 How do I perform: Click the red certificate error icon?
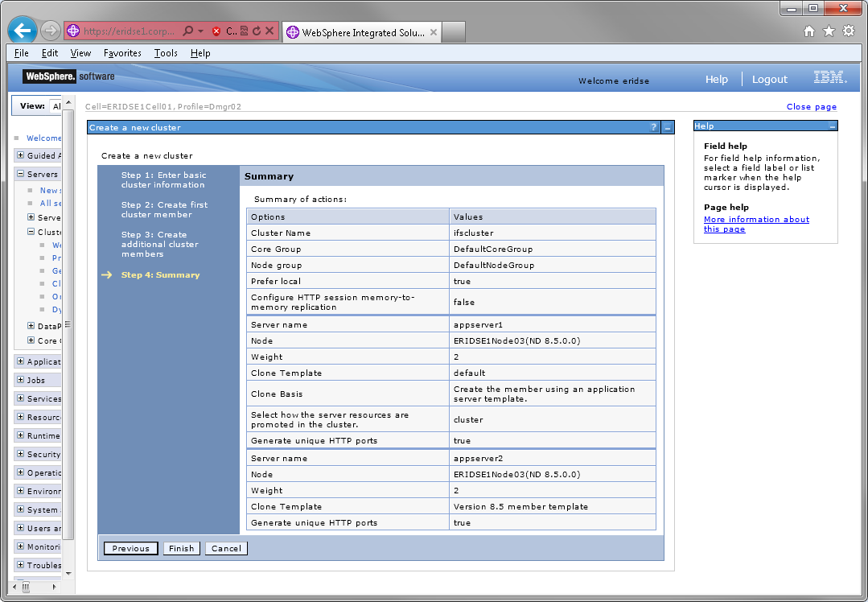216,31
